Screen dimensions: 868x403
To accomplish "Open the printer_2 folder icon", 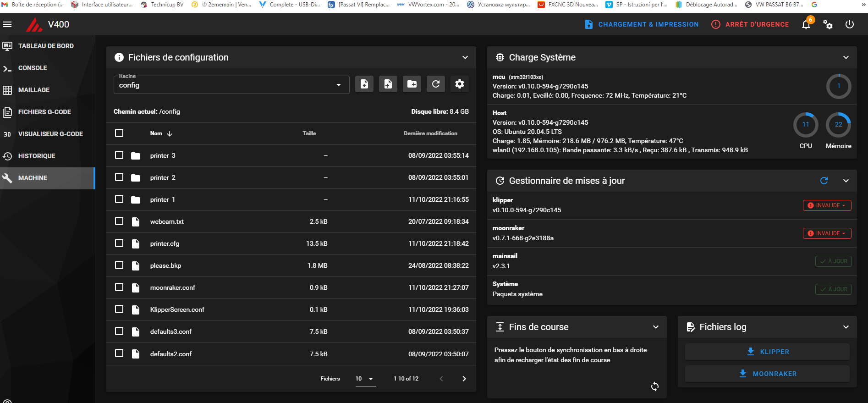I will click(x=136, y=178).
